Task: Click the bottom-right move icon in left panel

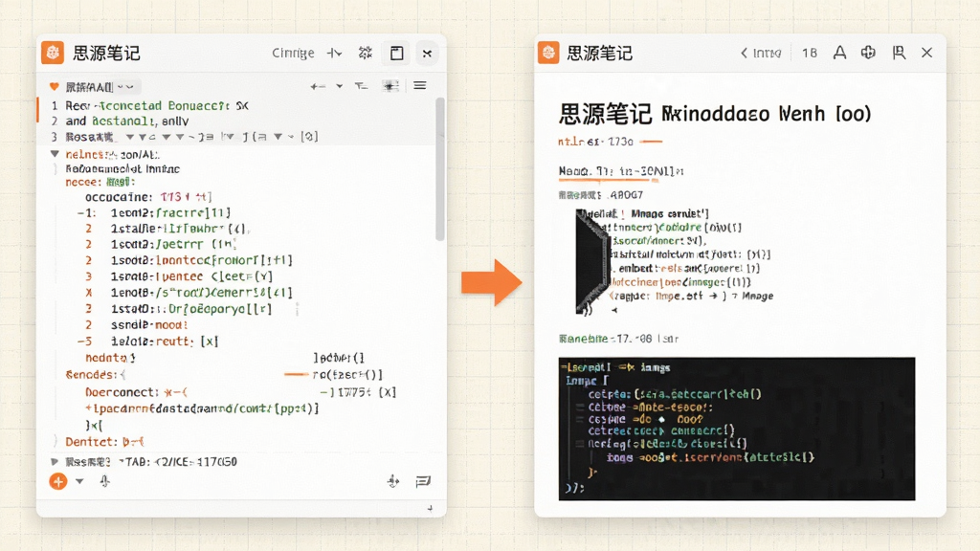Action: (393, 481)
